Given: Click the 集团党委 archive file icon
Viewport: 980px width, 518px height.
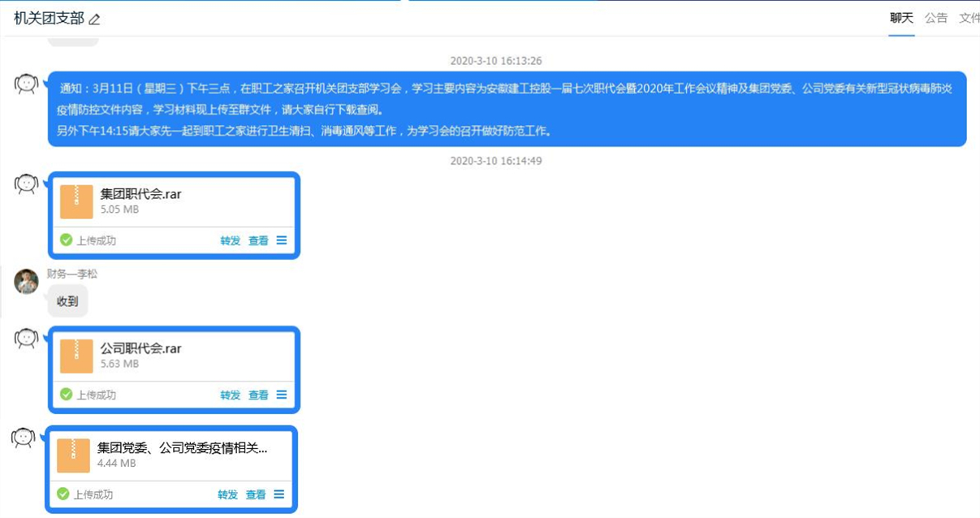Looking at the screenshot, I should (x=73, y=455).
